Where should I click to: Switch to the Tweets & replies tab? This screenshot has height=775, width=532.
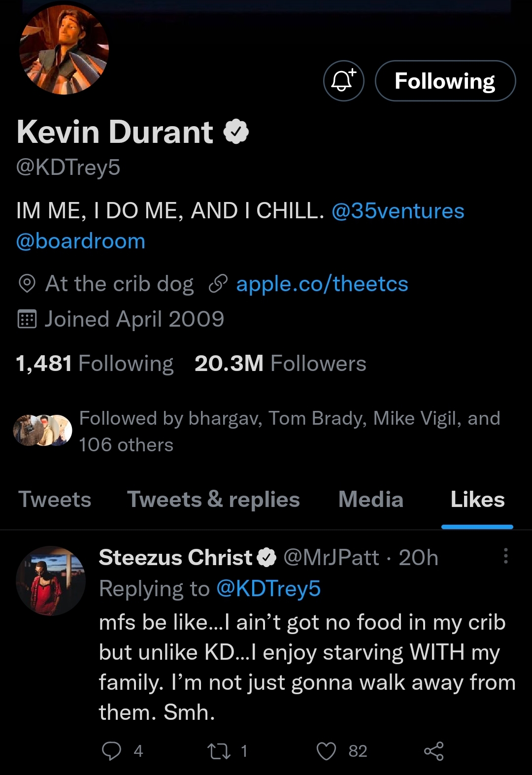pyautogui.click(x=213, y=500)
